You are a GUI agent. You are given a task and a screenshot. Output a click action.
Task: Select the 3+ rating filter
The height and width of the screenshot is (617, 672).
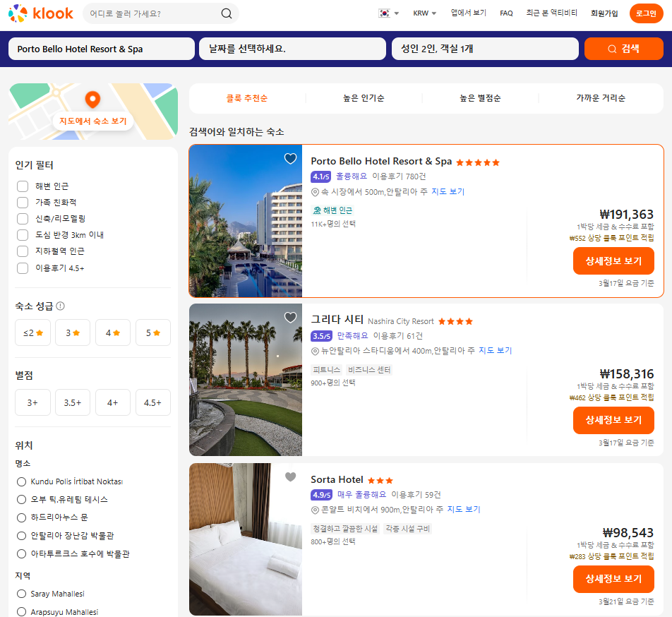(x=32, y=402)
